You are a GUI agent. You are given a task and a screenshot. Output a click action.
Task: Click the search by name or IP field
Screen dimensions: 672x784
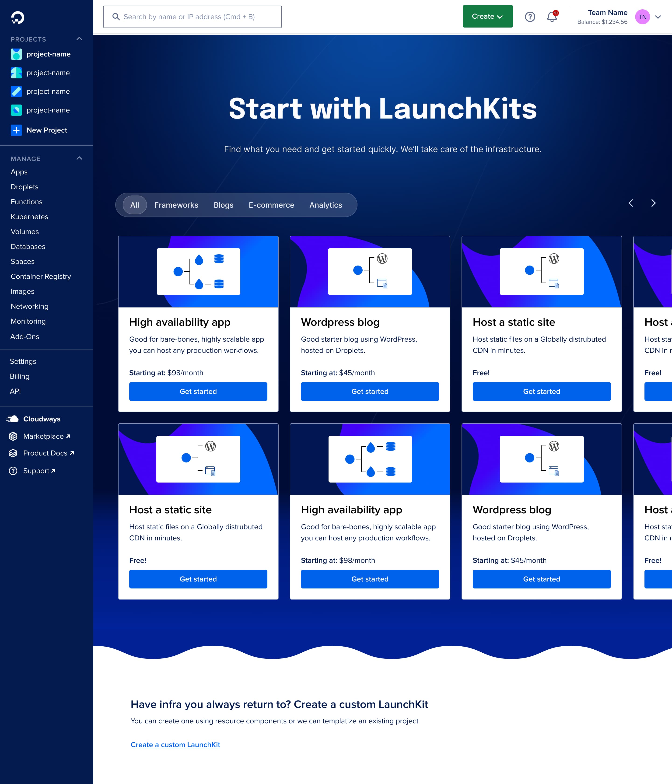[x=192, y=16]
